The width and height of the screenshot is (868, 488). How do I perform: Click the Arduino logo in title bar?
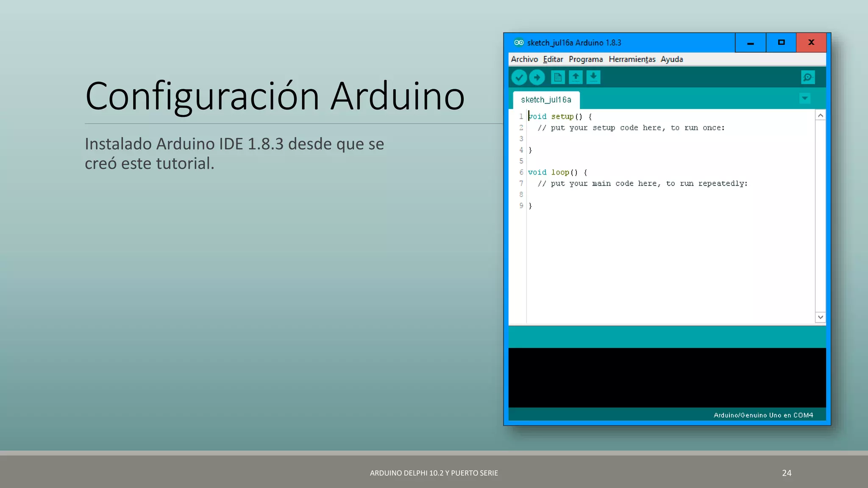(519, 42)
